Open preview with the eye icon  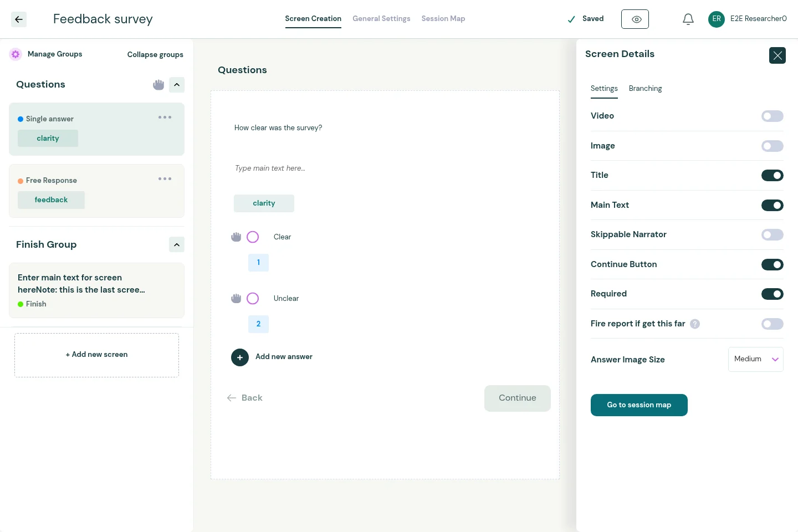(x=635, y=19)
